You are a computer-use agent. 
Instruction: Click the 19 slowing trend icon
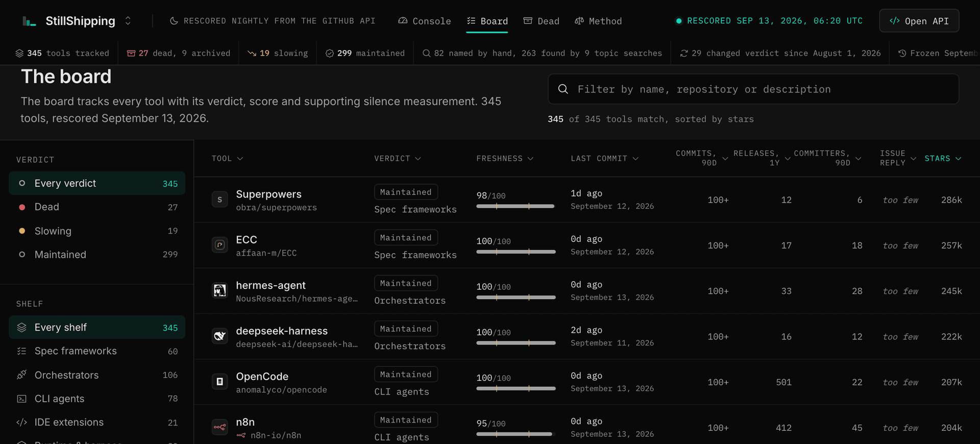[252, 53]
